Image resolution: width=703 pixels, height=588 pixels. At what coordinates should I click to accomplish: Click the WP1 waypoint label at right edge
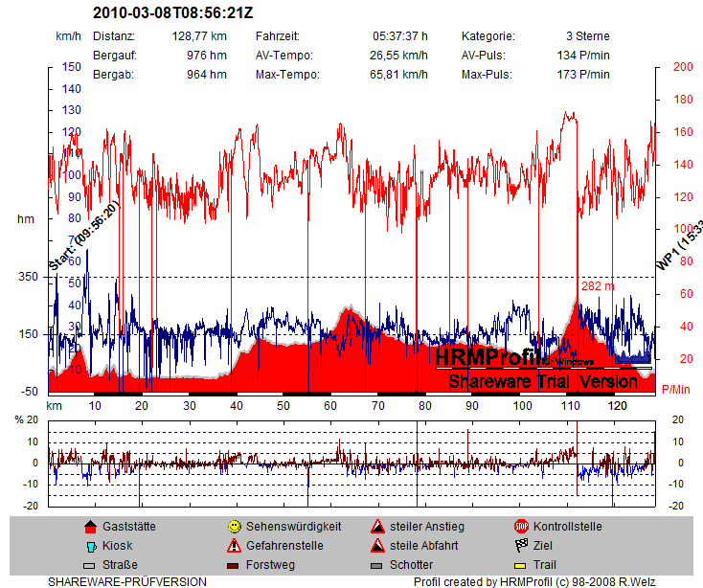(x=666, y=245)
